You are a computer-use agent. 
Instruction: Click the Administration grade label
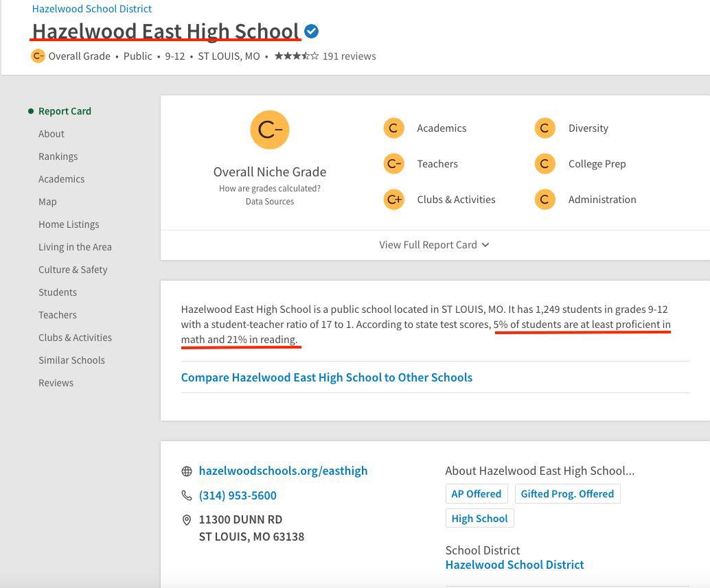pyautogui.click(x=602, y=200)
